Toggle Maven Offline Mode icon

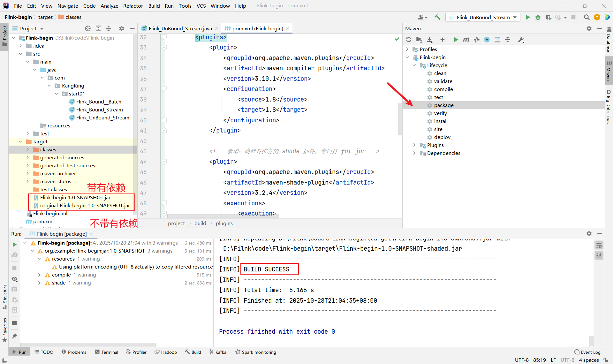coord(477,40)
